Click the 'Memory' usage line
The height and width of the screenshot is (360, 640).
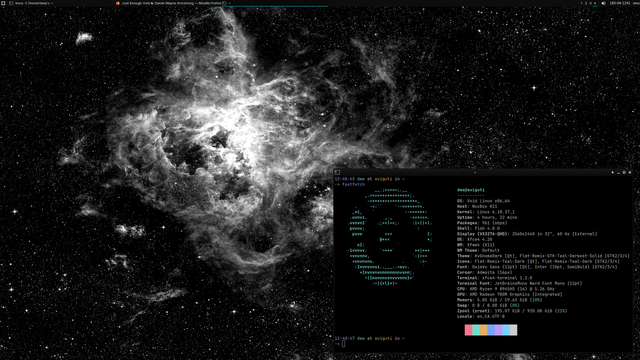pos(500,300)
